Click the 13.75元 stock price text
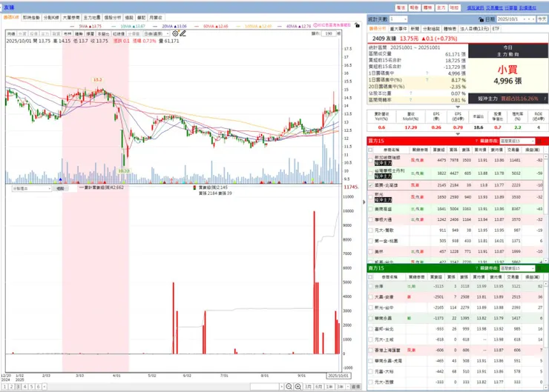This screenshot has width=549, height=392. 409,39
